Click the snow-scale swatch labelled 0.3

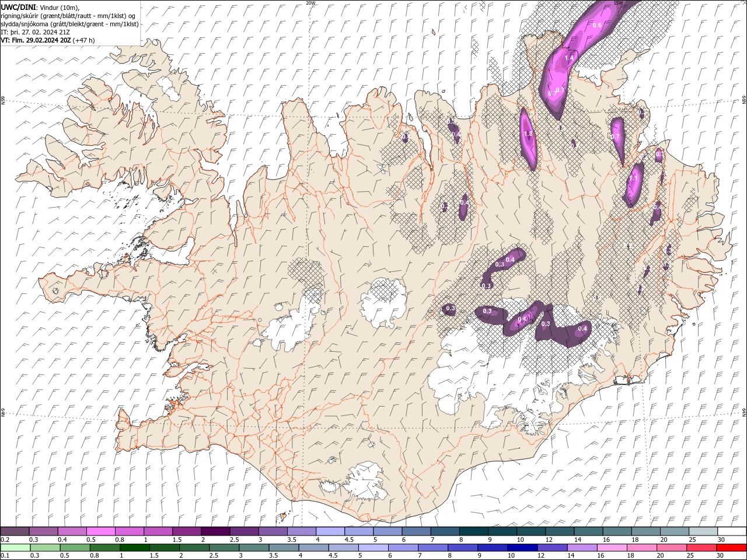click(44, 531)
